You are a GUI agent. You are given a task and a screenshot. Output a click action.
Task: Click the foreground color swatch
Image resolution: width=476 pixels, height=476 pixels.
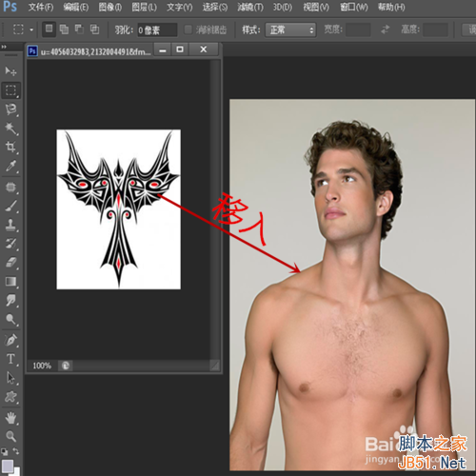[8, 466]
